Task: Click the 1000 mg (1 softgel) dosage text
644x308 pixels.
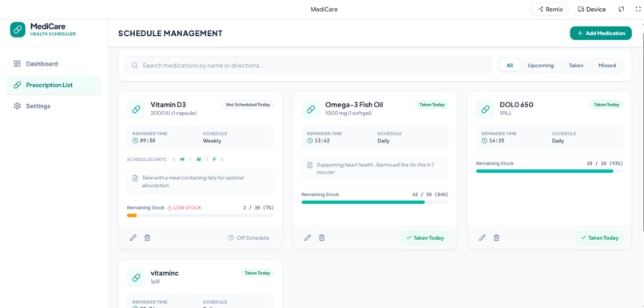Action: click(348, 113)
